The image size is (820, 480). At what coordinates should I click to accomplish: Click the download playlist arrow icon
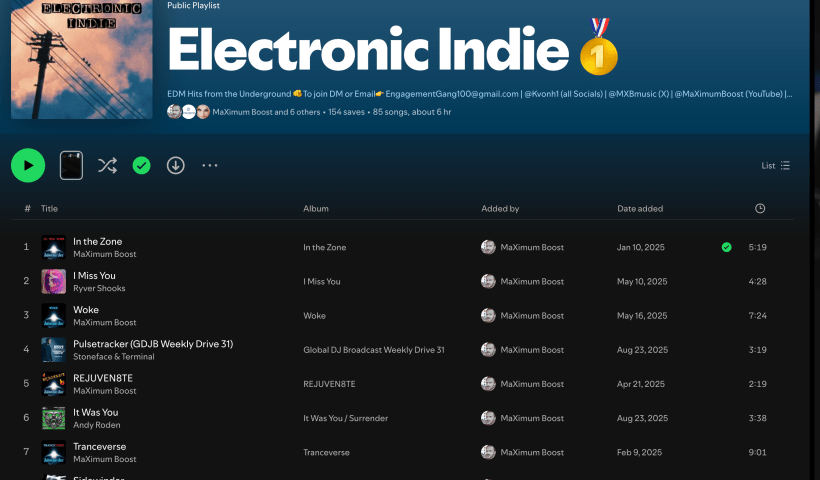(x=176, y=165)
